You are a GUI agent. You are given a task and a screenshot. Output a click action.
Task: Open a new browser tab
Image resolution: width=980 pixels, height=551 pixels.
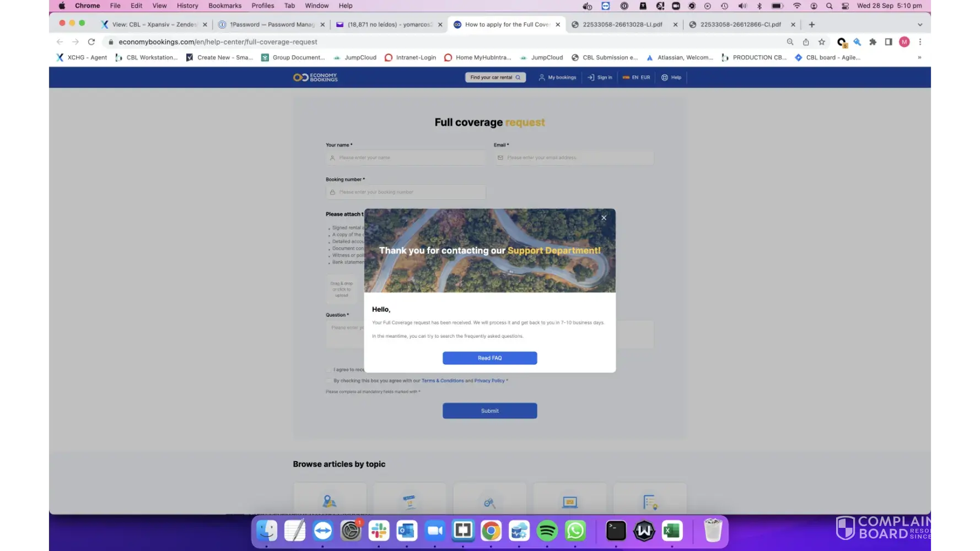(x=811, y=24)
